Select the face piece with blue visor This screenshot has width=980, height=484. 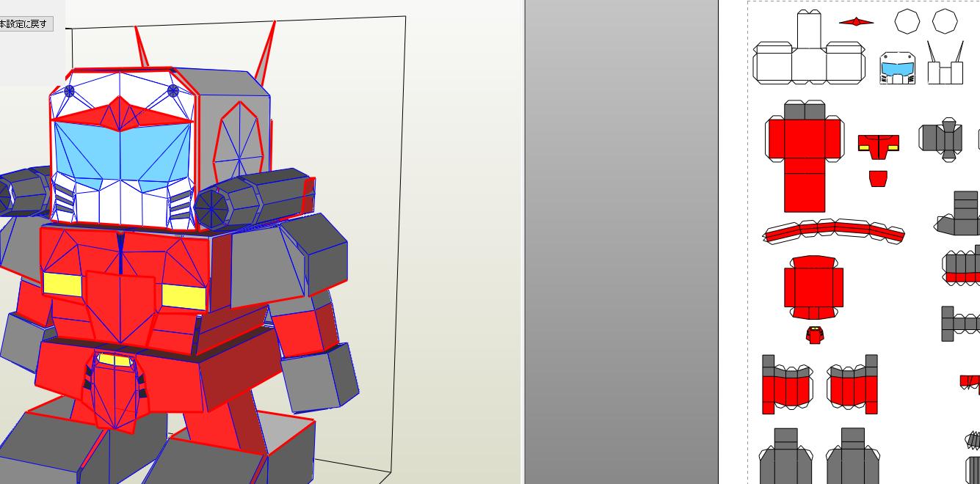click(x=897, y=68)
